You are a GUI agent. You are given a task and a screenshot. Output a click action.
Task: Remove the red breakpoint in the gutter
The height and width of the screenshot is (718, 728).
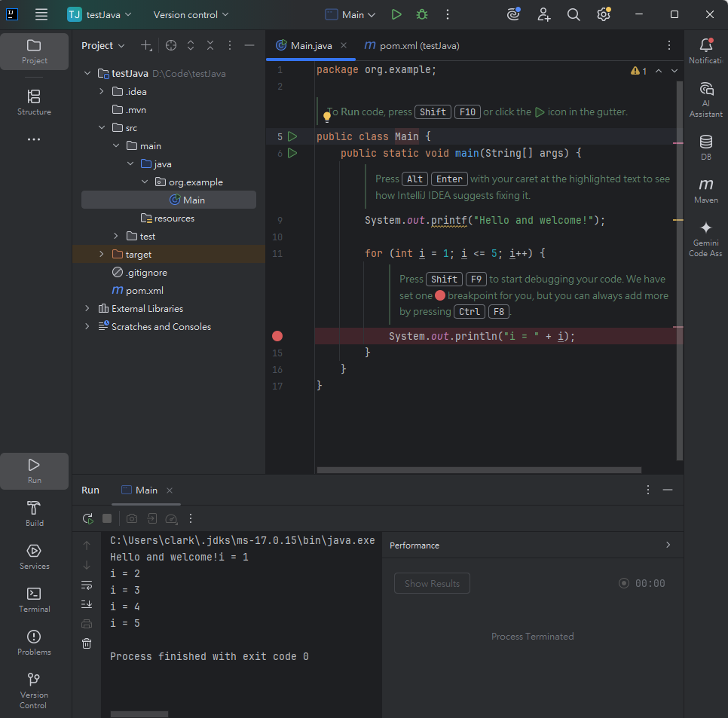[277, 336]
